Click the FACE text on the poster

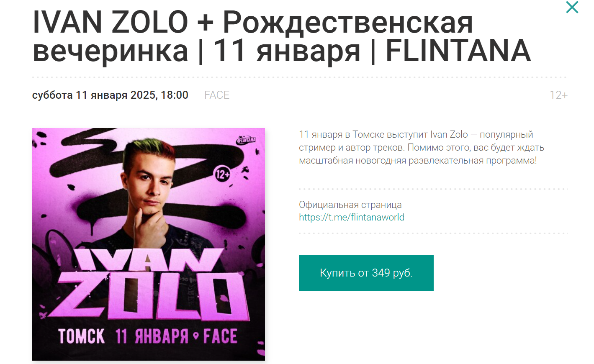click(x=220, y=336)
